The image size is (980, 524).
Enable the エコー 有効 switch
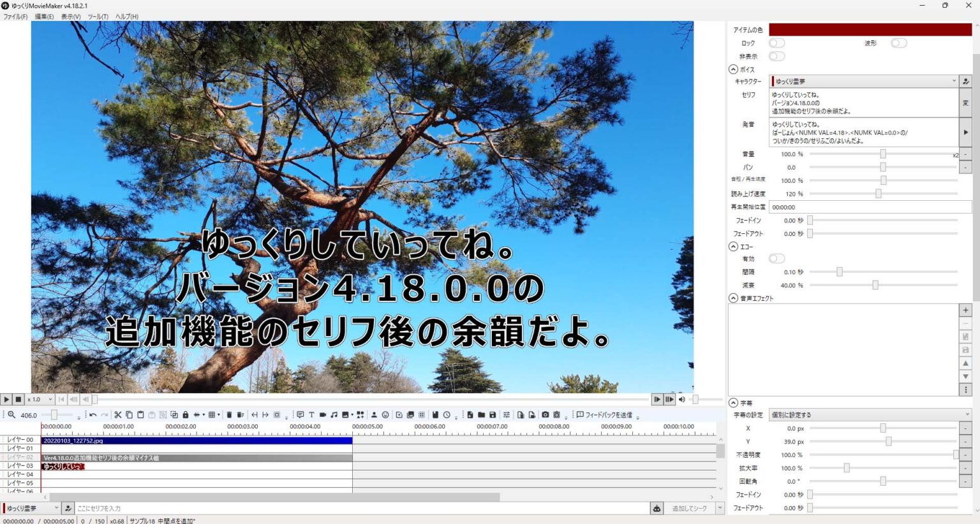[776, 258]
